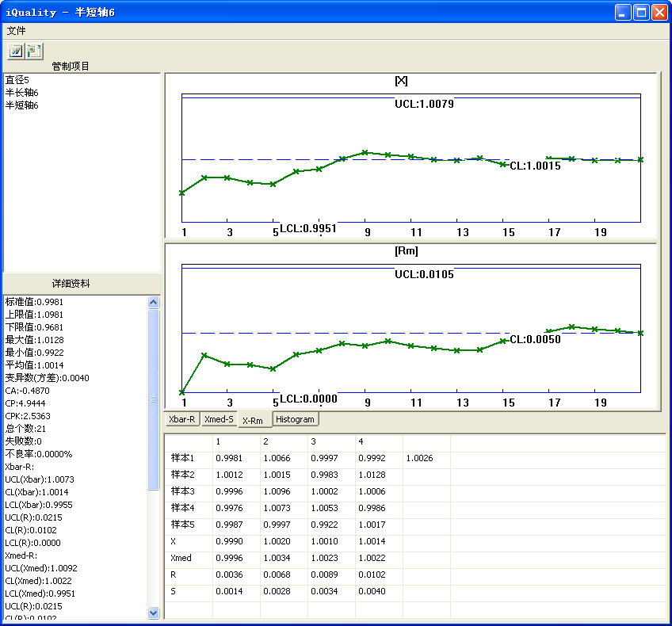Select 半短轴6 in the control items list

[21, 105]
